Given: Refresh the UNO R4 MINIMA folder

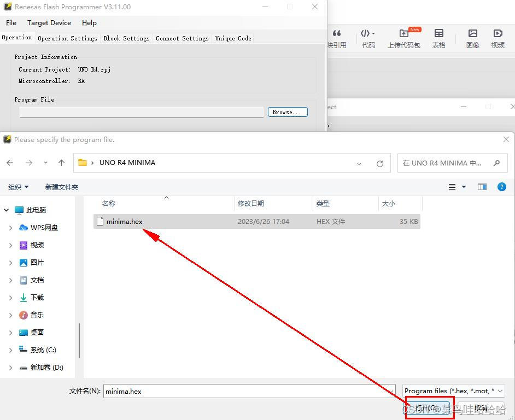Looking at the screenshot, I should (x=379, y=163).
